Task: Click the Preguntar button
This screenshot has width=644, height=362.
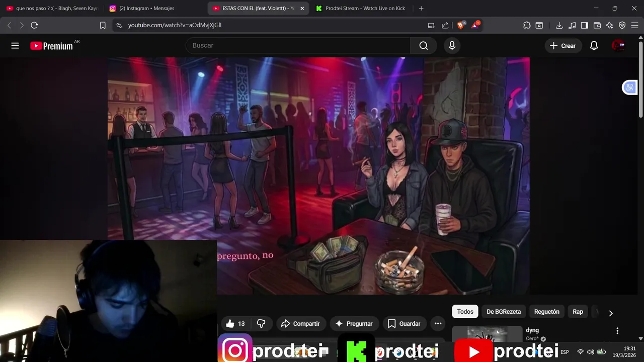Action: pyautogui.click(x=354, y=324)
